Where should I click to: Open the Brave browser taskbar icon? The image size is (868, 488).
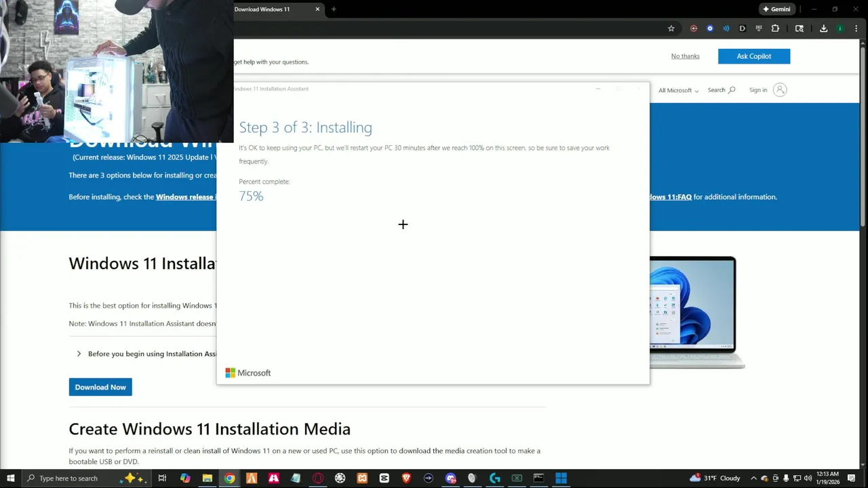(406, 479)
